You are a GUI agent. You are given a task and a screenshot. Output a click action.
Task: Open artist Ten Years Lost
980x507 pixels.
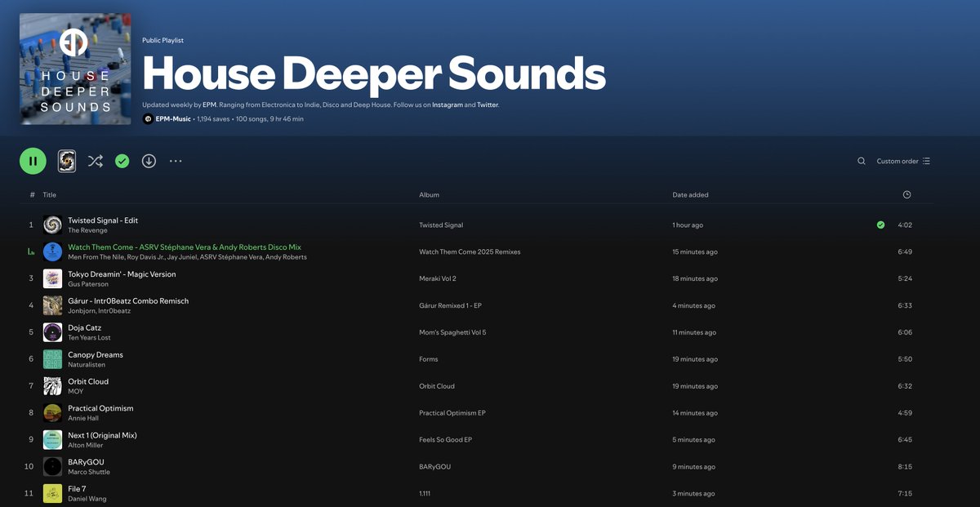click(89, 338)
